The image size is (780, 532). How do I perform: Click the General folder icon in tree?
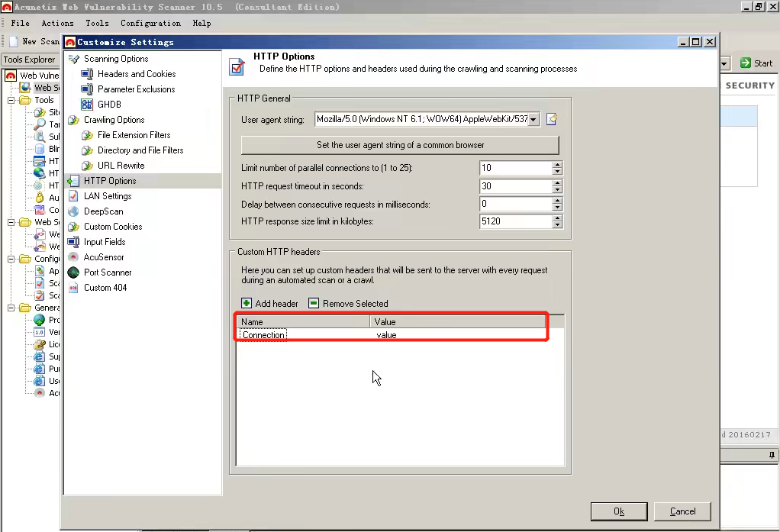pyautogui.click(x=25, y=308)
